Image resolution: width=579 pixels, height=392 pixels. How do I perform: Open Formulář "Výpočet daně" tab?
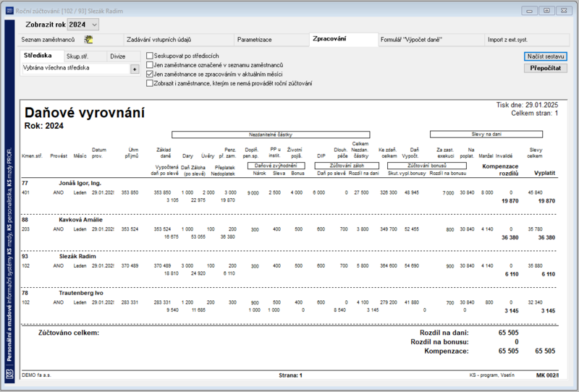coord(431,40)
